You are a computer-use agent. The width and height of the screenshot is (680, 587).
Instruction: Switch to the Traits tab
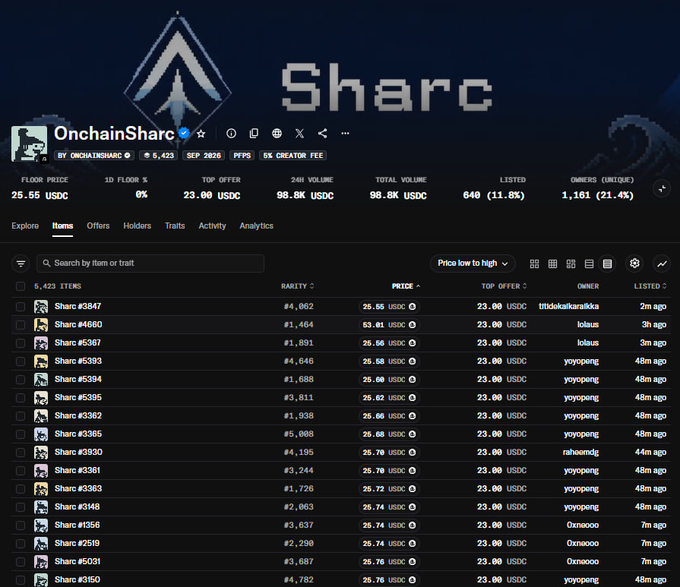tap(175, 226)
